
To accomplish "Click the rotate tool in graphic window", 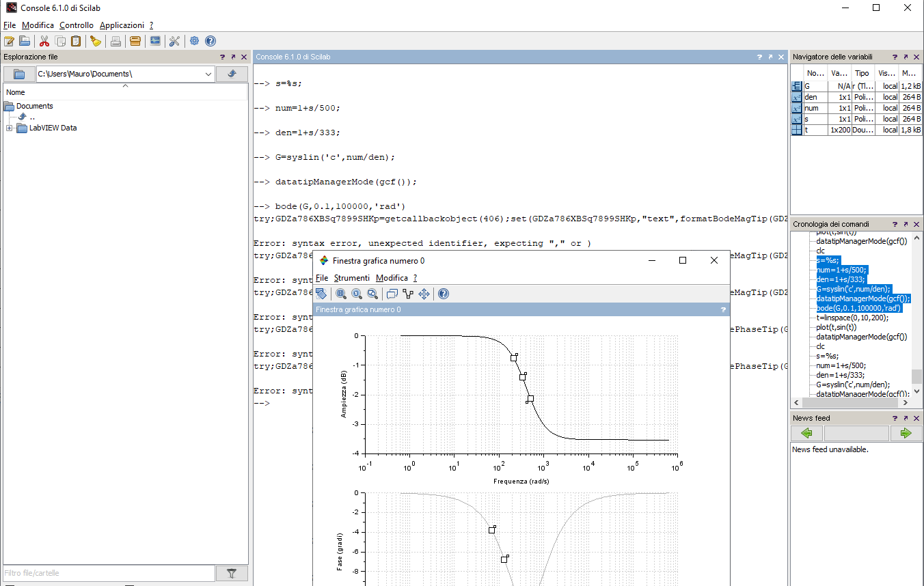I will 321,294.
